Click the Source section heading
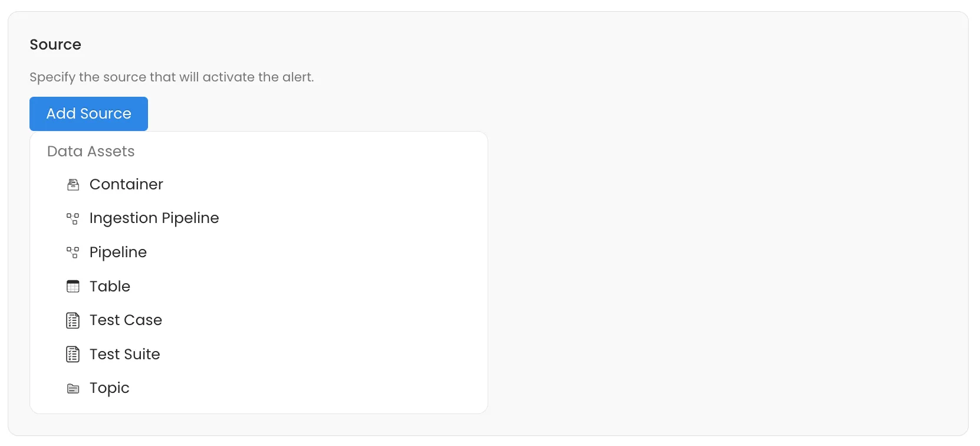 55,44
